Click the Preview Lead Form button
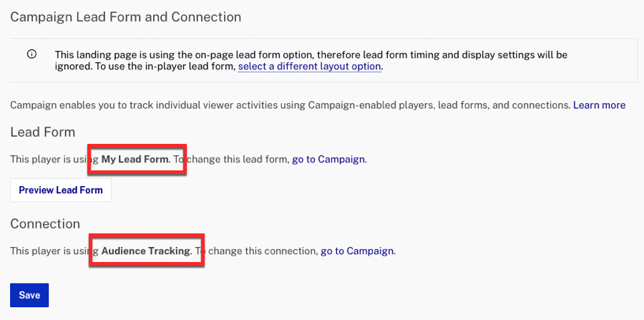This screenshot has width=644, height=320. point(61,190)
